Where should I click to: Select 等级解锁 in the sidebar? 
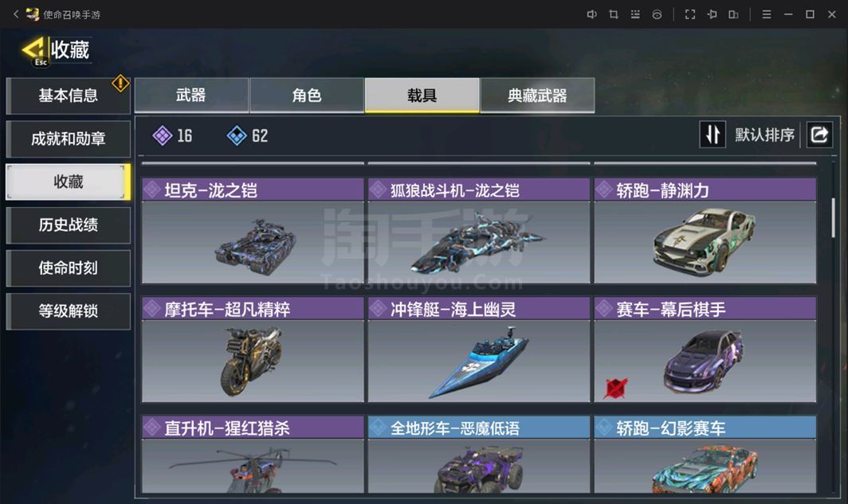coord(69,311)
